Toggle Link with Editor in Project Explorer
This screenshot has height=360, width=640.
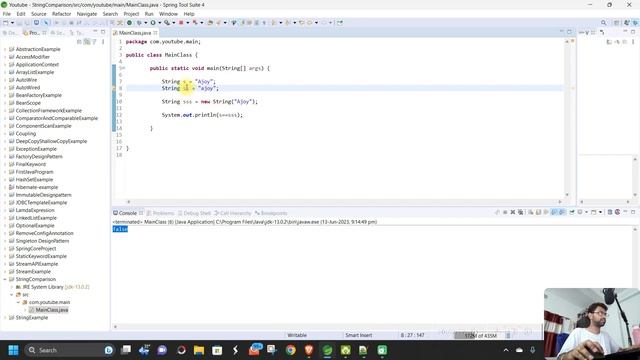(x=87, y=42)
